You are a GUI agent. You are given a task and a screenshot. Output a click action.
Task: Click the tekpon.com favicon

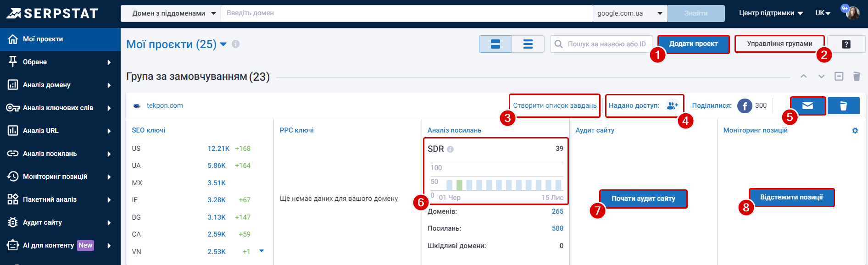click(x=137, y=106)
